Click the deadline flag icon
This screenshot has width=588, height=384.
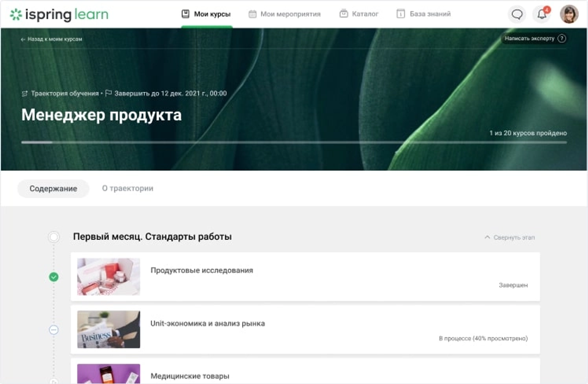108,93
